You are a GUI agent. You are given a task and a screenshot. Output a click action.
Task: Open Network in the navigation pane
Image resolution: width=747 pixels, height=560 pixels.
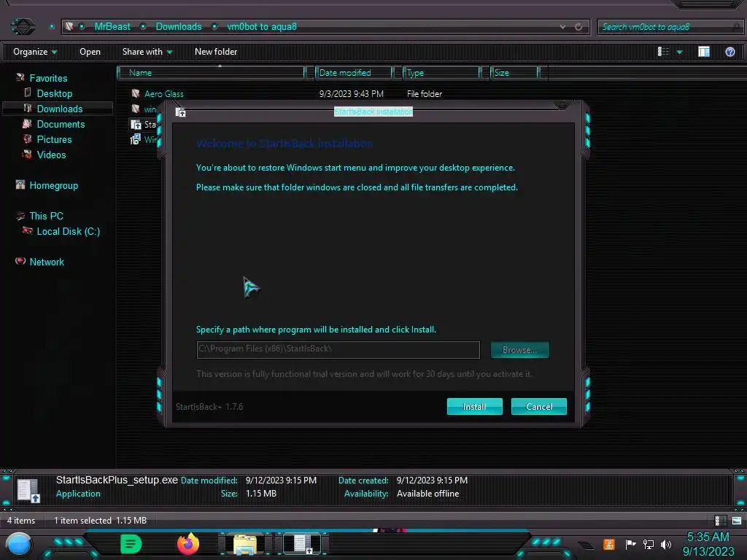[47, 262]
